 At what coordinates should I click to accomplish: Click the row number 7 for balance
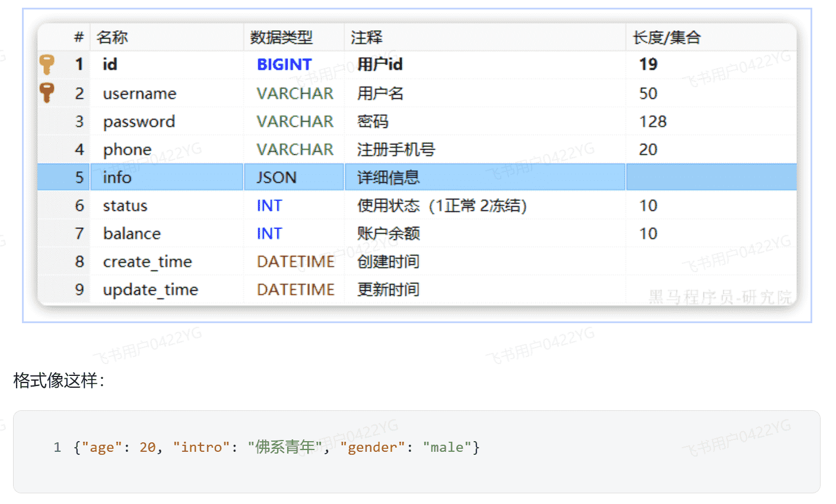point(80,234)
